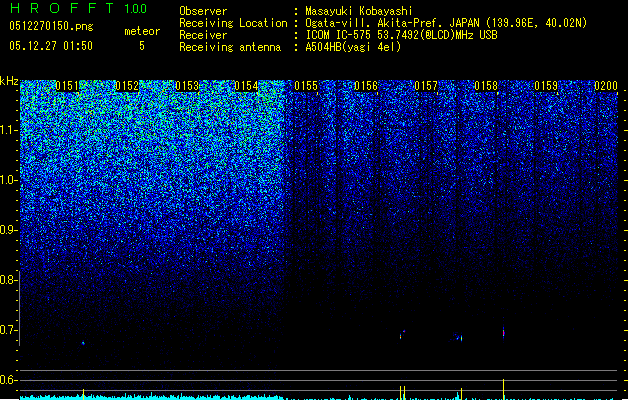Click the meteor count label
Viewport: 629px width, 400px height.
(x=142, y=31)
